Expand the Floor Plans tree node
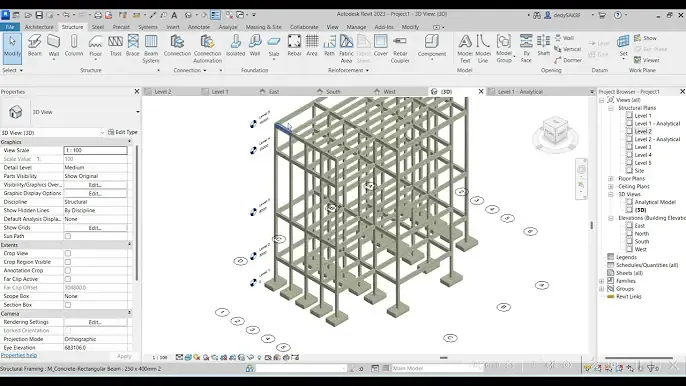The width and height of the screenshot is (686, 386). click(x=611, y=179)
